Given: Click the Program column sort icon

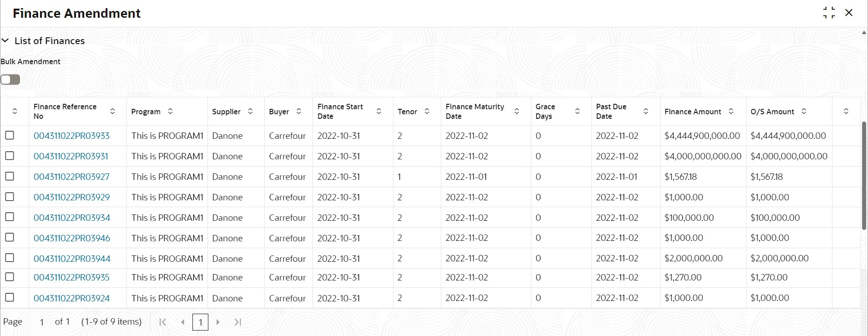Looking at the screenshot, I should pos(170,111).
